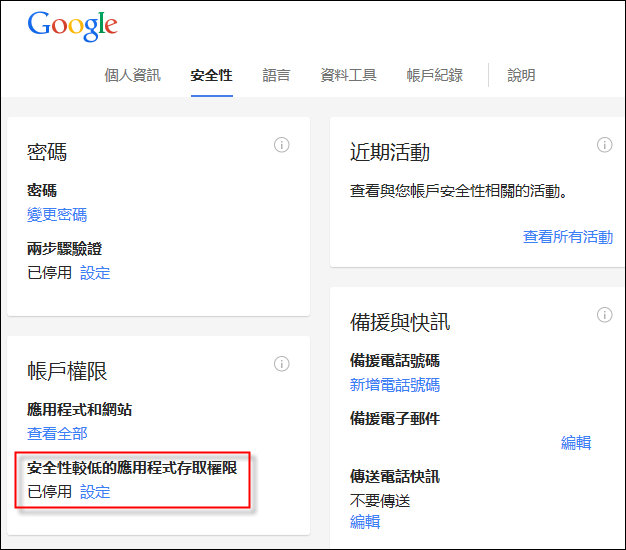Click 變更密碼 link
The image size is (626, 550).
click(x=57, y=215)
